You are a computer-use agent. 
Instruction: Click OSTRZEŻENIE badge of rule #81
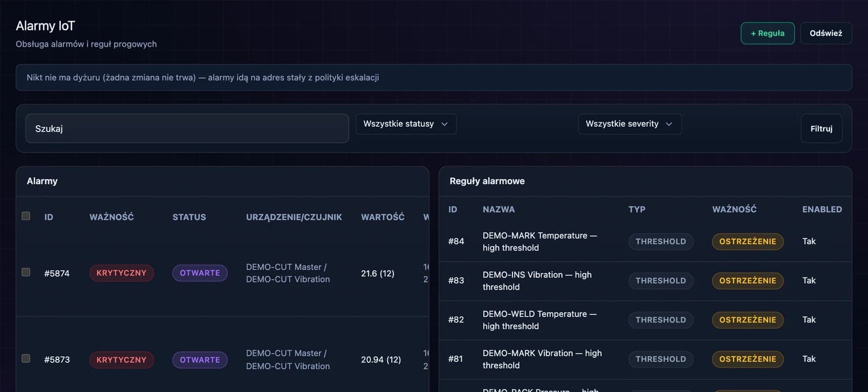[748, 358]
